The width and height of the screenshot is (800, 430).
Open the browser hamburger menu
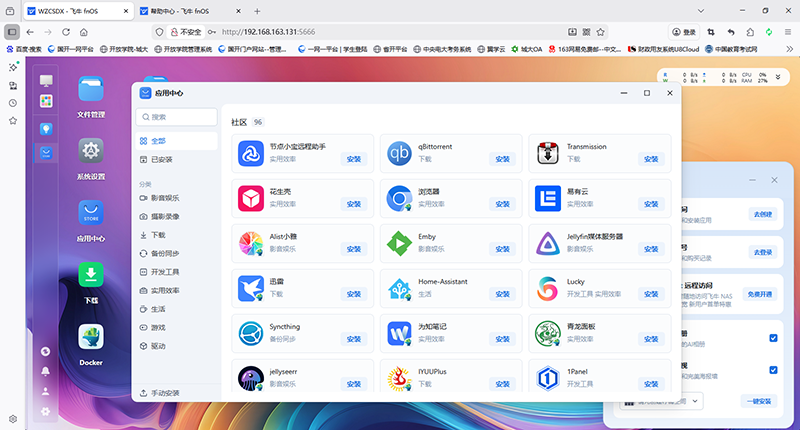click(x=788, y=32)
